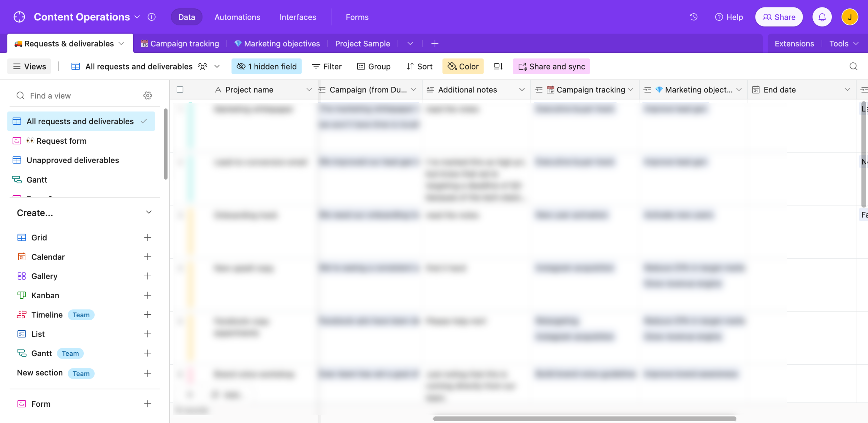Open view settings gear icon
Image resolution: width=868 pixels, height=423 pixels.
click(x=147, y=96)
